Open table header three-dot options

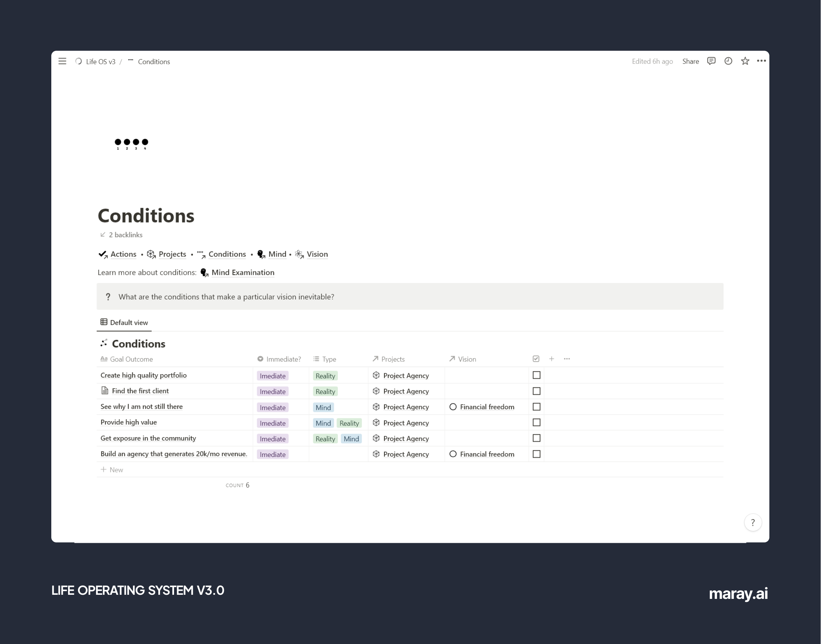(x=567, y=359)
